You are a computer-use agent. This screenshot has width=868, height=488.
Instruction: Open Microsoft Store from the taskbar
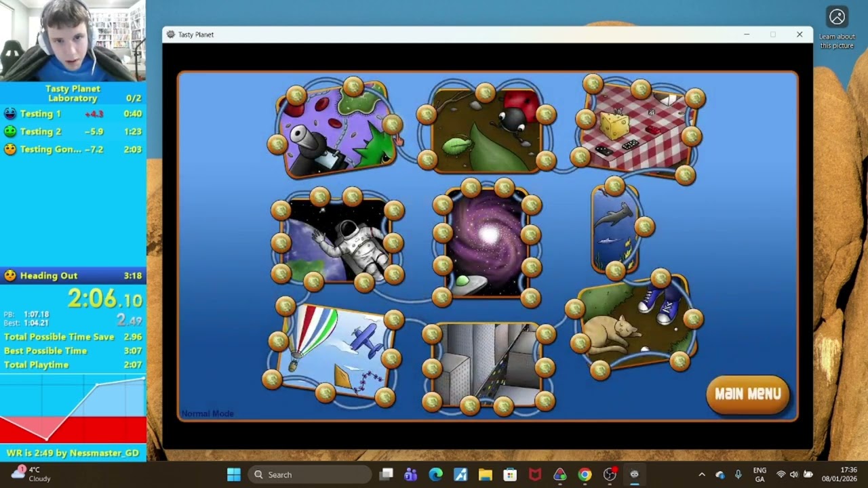coord(510,474)
